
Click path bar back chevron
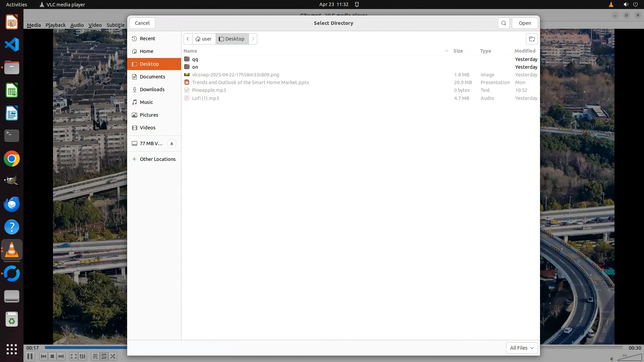(x=188, y=39)
